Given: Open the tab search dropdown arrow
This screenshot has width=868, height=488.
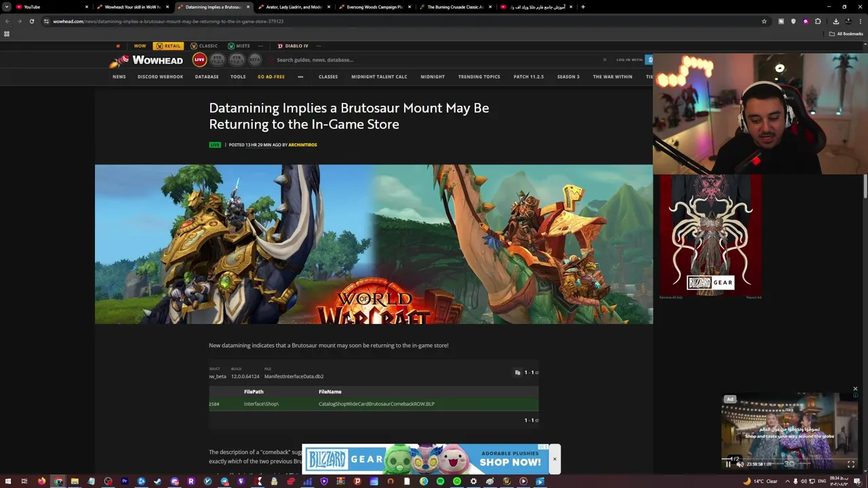Looking at the screenshot, I should click(x=7, y=7).
